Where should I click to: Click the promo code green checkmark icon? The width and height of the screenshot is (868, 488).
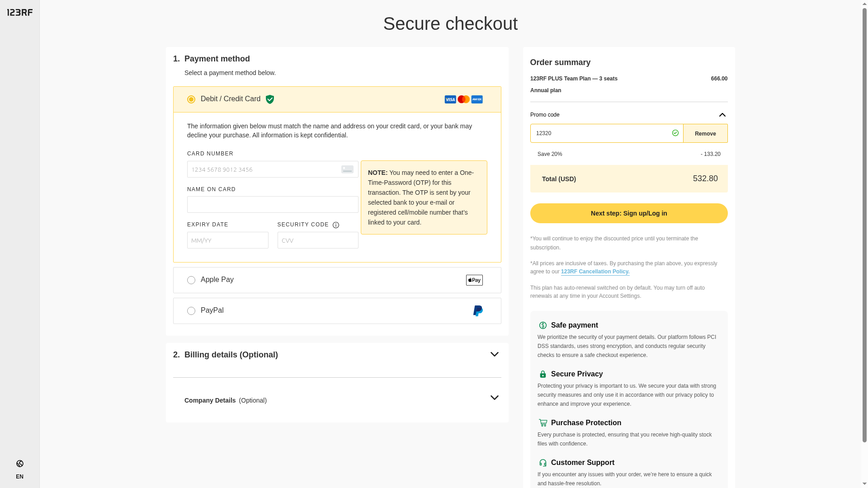pos(675,133)
